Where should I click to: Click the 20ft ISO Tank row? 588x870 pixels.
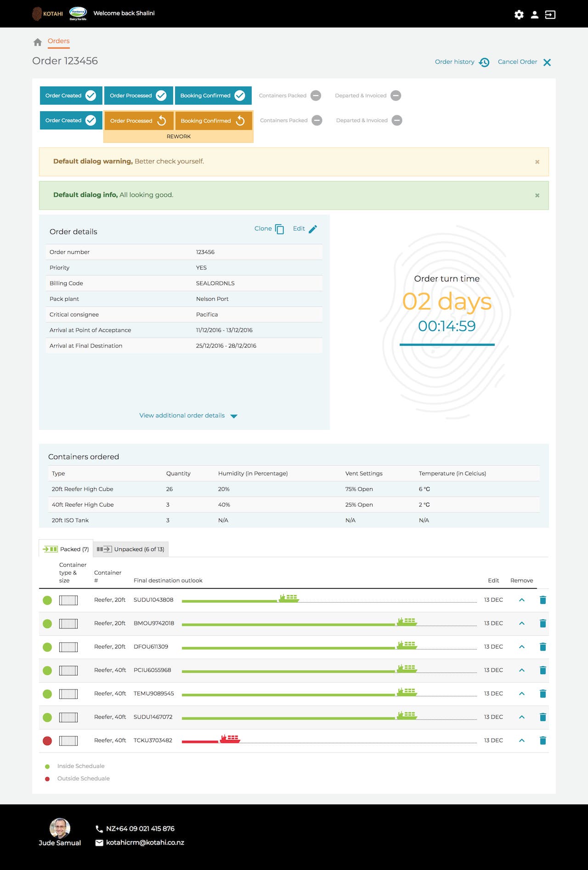(x=294, y=520)
